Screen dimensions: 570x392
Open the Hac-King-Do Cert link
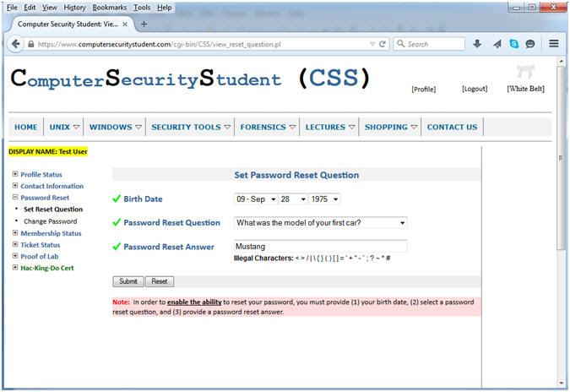click(47, 268)
